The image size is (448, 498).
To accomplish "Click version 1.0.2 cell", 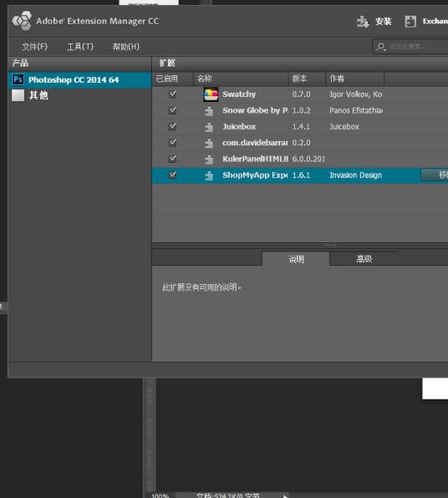I will coord(301,110).
